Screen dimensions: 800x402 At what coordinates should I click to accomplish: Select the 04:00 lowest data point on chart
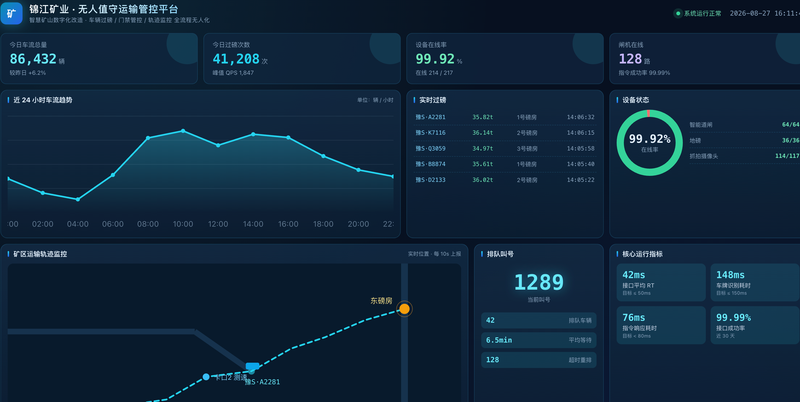78,199
